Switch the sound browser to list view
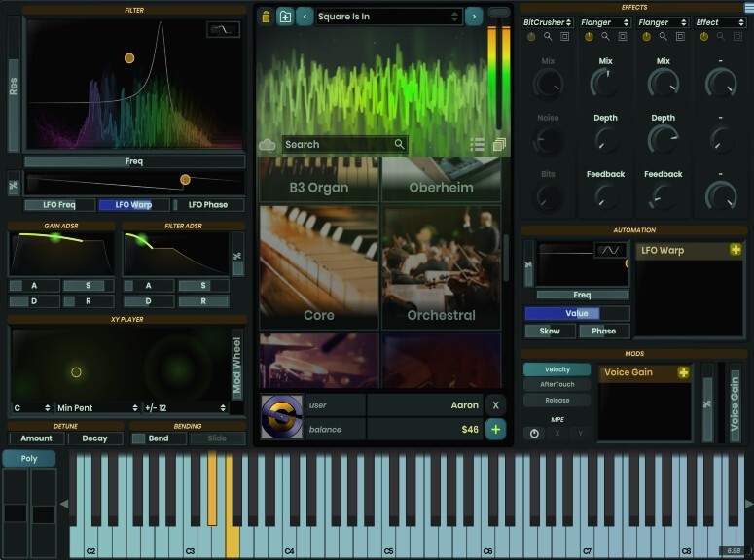The height and width of the screenshot is (560, 754). click(478, 145)
